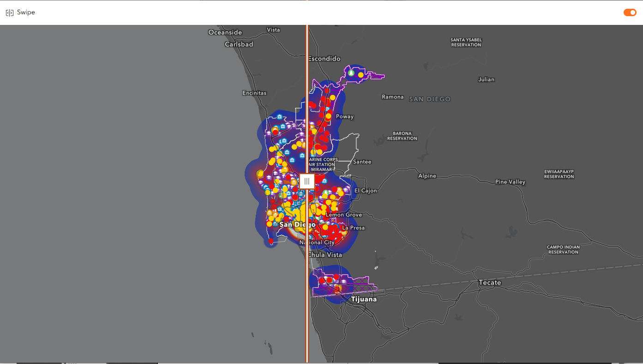Screen dimensions: 643x364
Task: Select the school marker inside the Escondido purple boundary
Action: pos(350,72)
